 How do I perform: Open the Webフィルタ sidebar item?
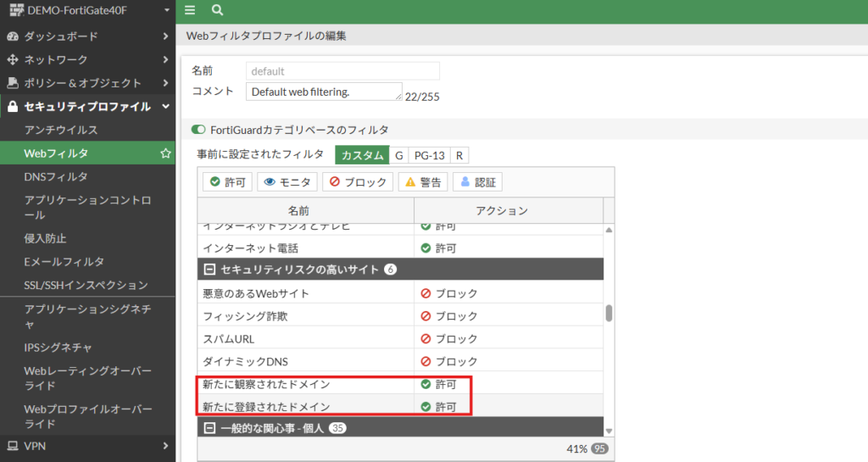click(x=87, y=153)
